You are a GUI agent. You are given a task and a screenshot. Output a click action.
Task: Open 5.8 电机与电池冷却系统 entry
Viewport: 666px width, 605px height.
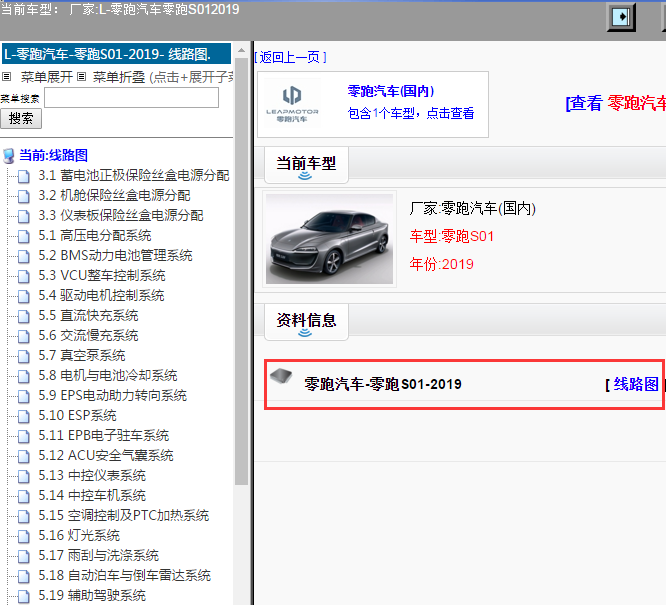click(108, 375)
